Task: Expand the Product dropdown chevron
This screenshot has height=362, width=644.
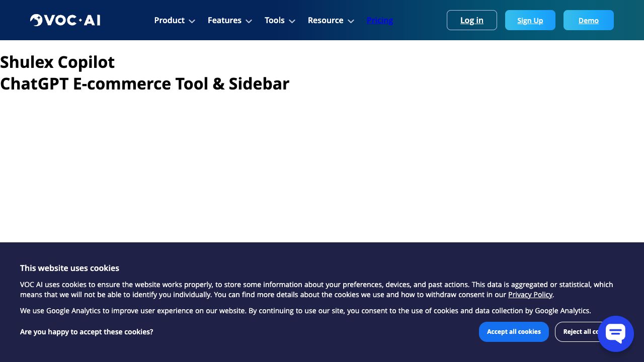Action: (192, 21)
